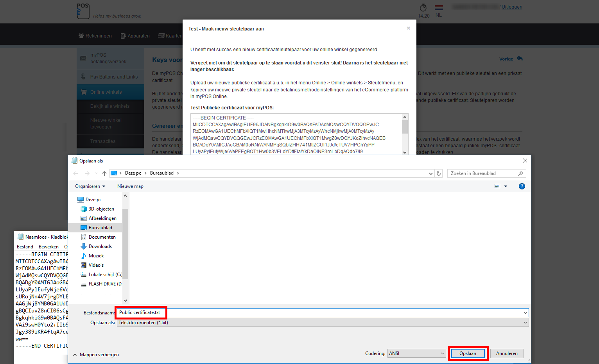Screen dimensions: 599x364
Task: Click the Zoeken in Bureaublad search box
Action: [483, 173]
